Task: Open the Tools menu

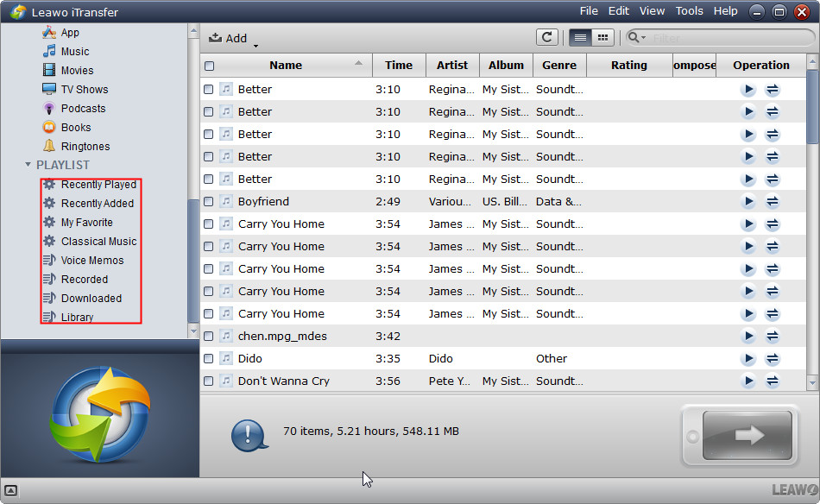Action: point(689,11)
